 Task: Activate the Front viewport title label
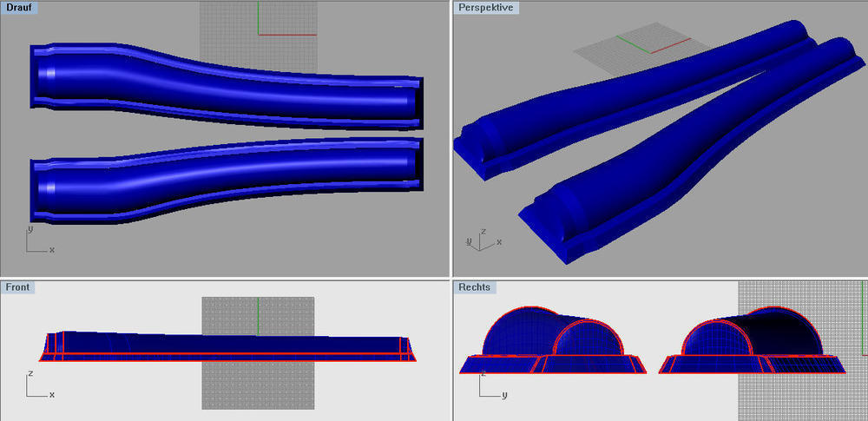click(x=17, y=286)
